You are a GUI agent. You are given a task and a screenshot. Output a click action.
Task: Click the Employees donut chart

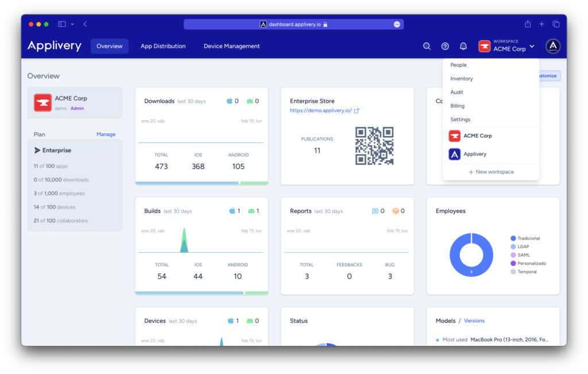(471, 255)
